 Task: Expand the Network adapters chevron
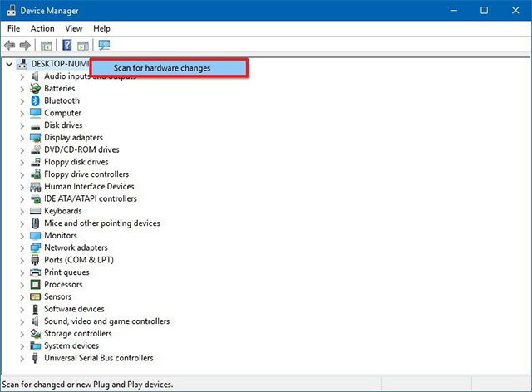pos(22,248)
